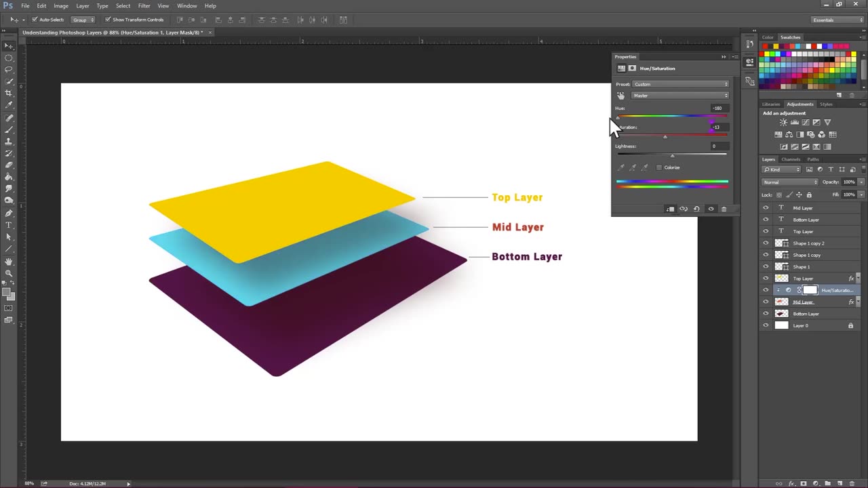Open the Preset dropdown showing Custom
The width and height of the screenshot is (868, 488).
tap(680, 84)
